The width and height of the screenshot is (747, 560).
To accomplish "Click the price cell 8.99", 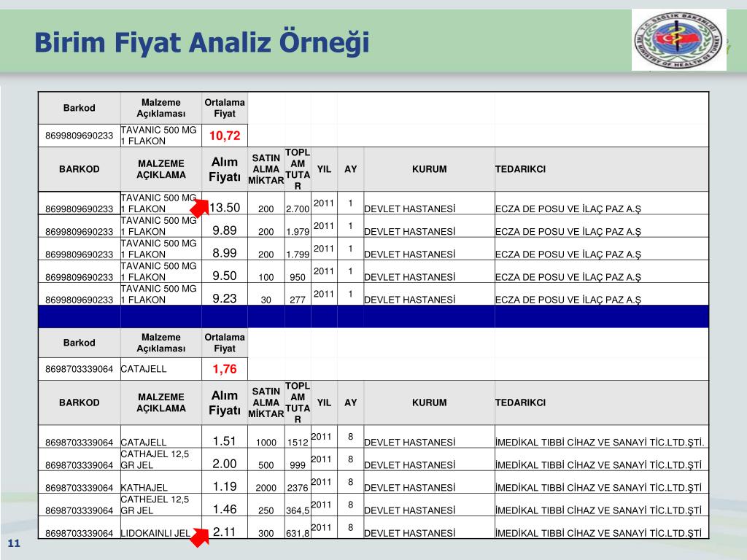I will (225, 253).
